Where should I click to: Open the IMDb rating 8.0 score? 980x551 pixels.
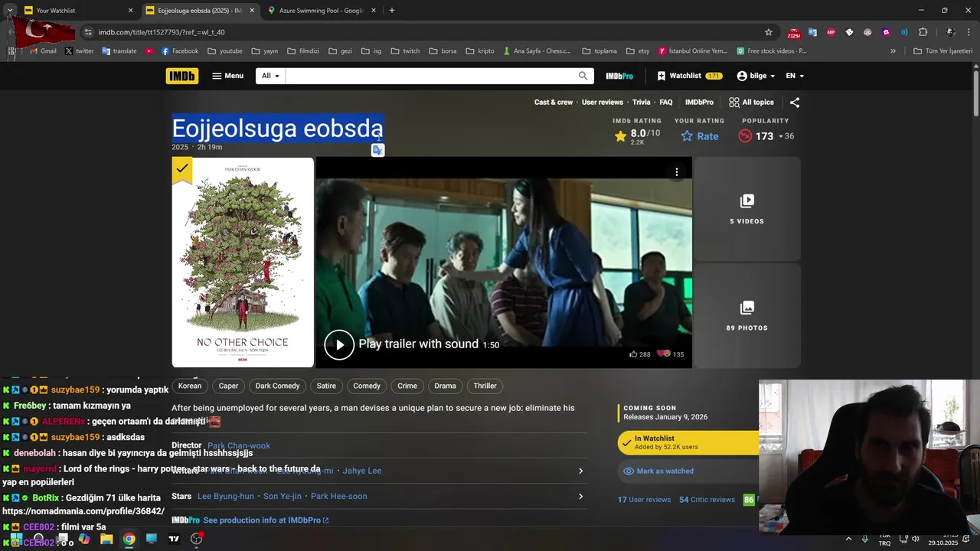(x=637, y=136)
